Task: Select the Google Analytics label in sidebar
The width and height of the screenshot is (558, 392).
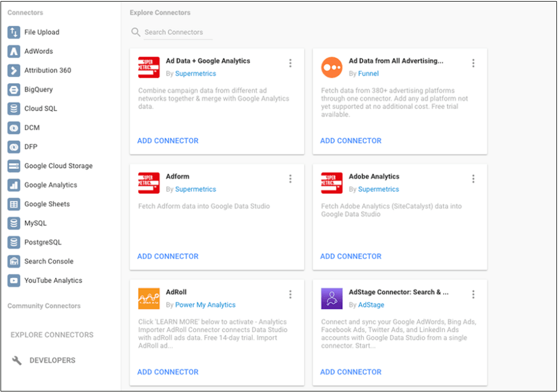Action: tap(51, 185)
